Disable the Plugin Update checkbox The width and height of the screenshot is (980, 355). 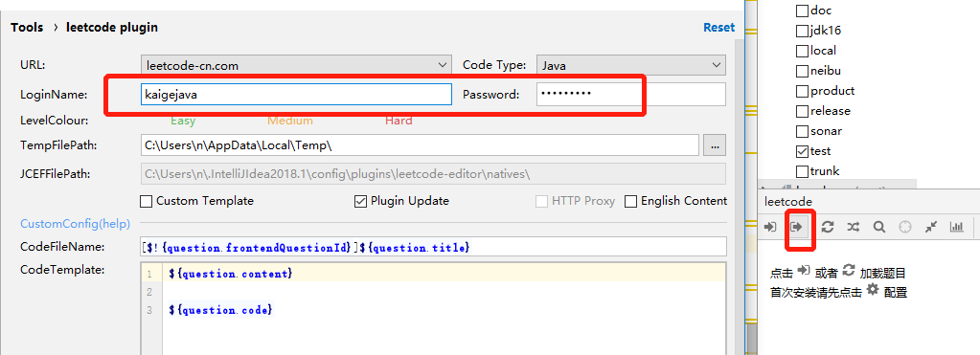(x=360, y=202)
